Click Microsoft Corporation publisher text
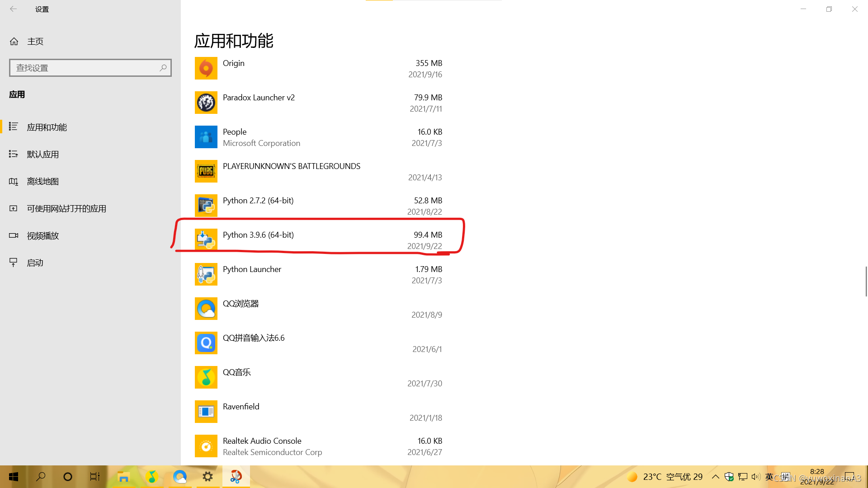The height and width of the screenshot is (488, 868). (x=261, y=143)
